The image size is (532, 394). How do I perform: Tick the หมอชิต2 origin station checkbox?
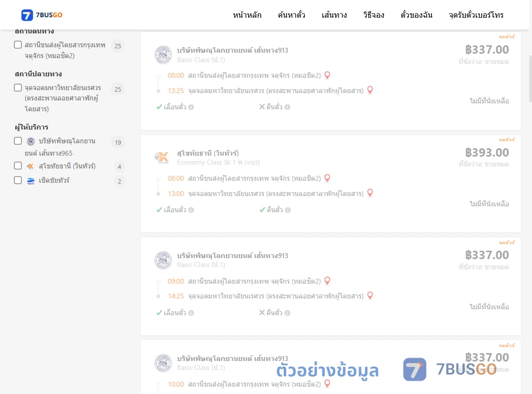click(x=18, y=45)
